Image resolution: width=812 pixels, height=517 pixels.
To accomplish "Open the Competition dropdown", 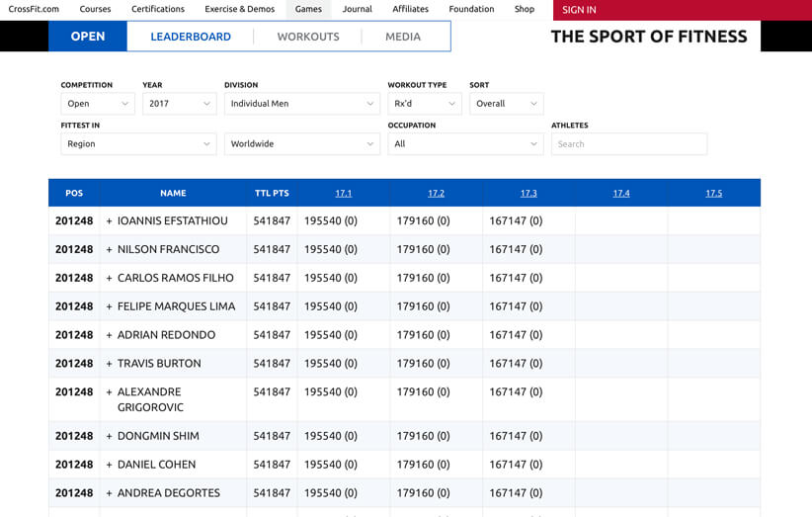I will click(x=98, y=104).
